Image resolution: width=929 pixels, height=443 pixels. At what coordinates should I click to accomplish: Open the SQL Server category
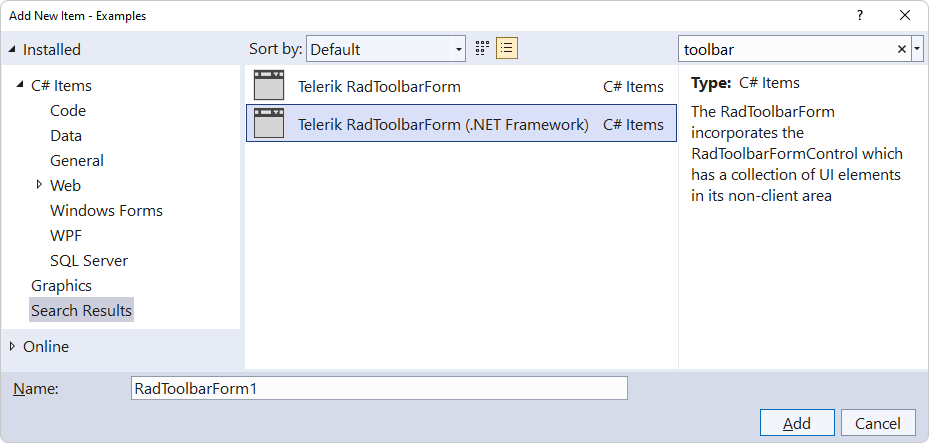coord(89,261)
